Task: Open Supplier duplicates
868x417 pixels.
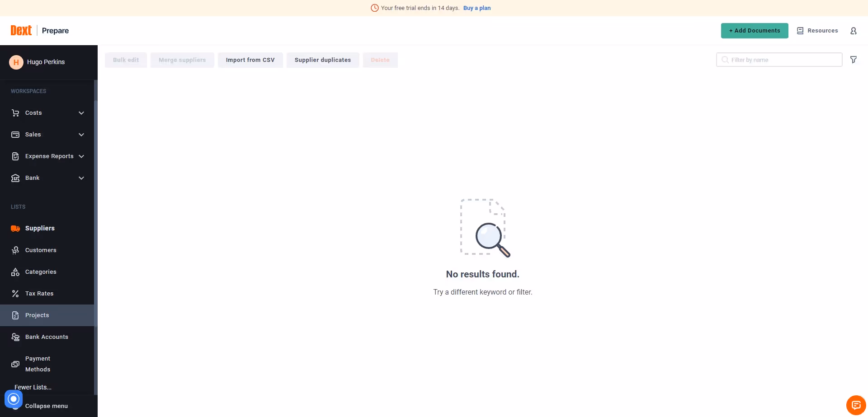Action: (323, 60)
